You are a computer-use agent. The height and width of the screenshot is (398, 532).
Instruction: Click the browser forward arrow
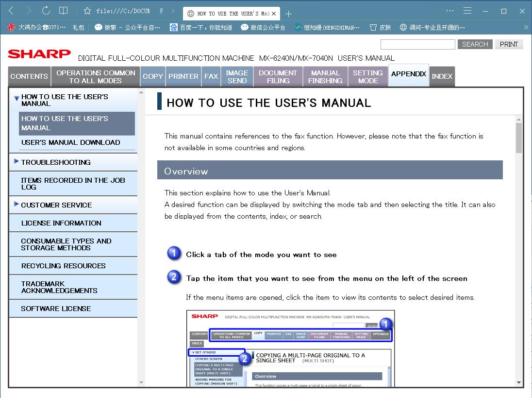click(29, 11)
